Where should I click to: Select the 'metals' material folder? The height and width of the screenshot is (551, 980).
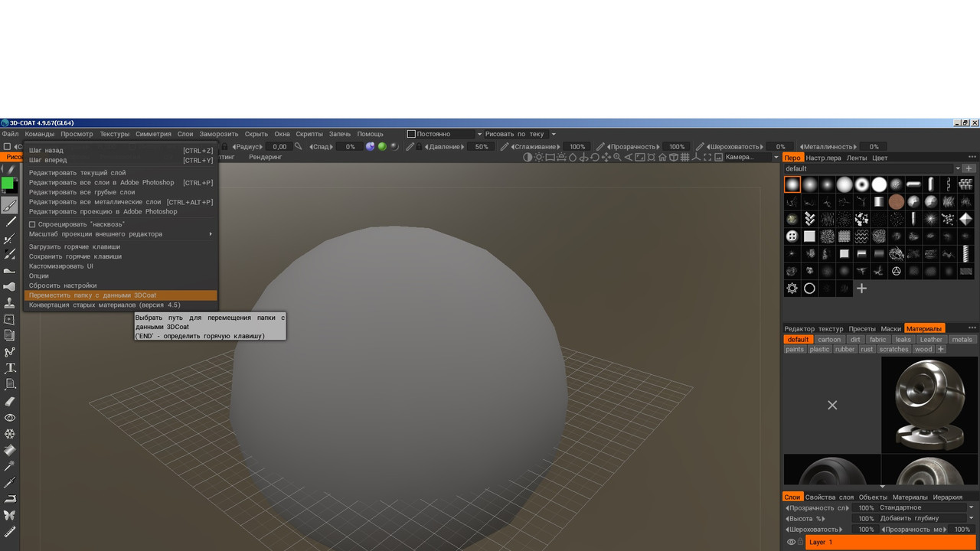(x=962, y=339)
